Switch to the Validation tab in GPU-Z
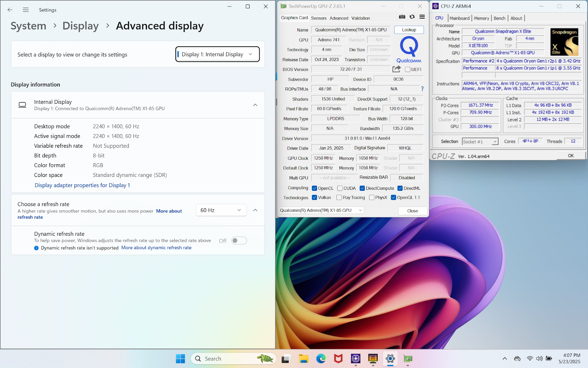This screenshot has height=368, width=588. coord(361,18)
